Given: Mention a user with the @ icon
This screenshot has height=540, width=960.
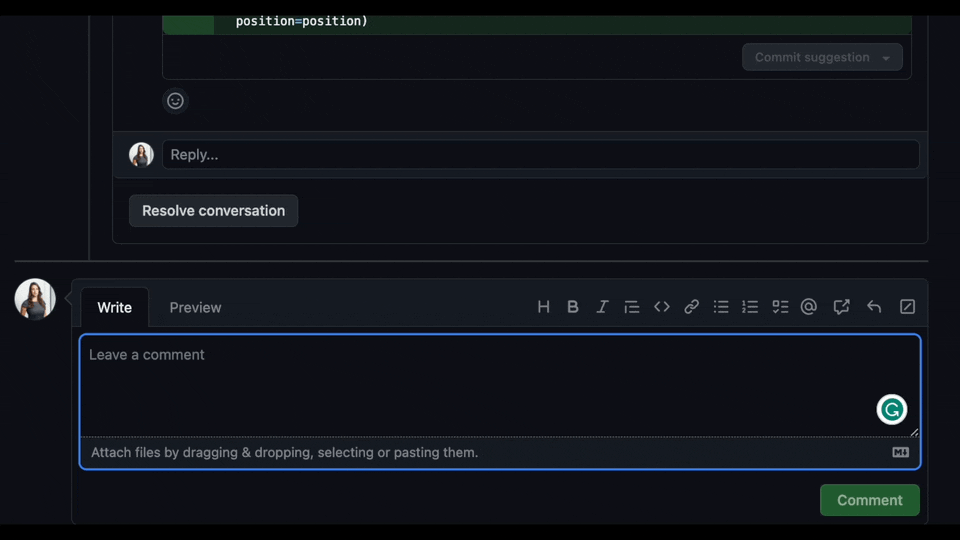Looking at the screenshot, I should coord(809,307).
